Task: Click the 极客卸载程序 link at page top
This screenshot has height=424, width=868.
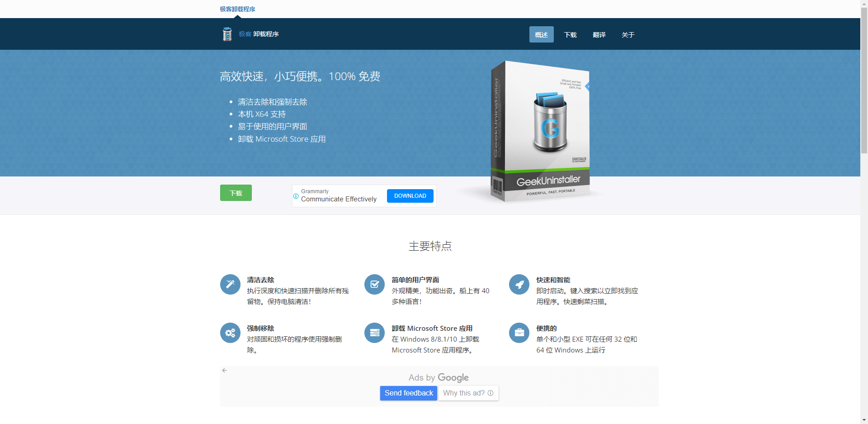Action: coord(237,9)
